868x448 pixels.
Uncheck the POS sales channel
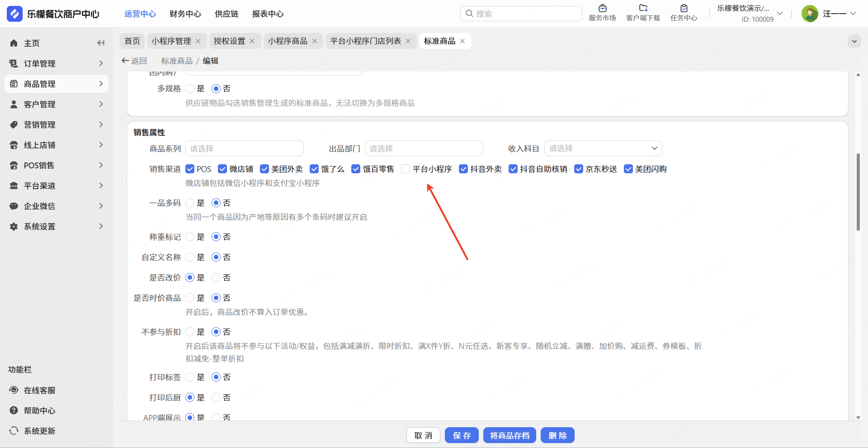tap(190, 169)
